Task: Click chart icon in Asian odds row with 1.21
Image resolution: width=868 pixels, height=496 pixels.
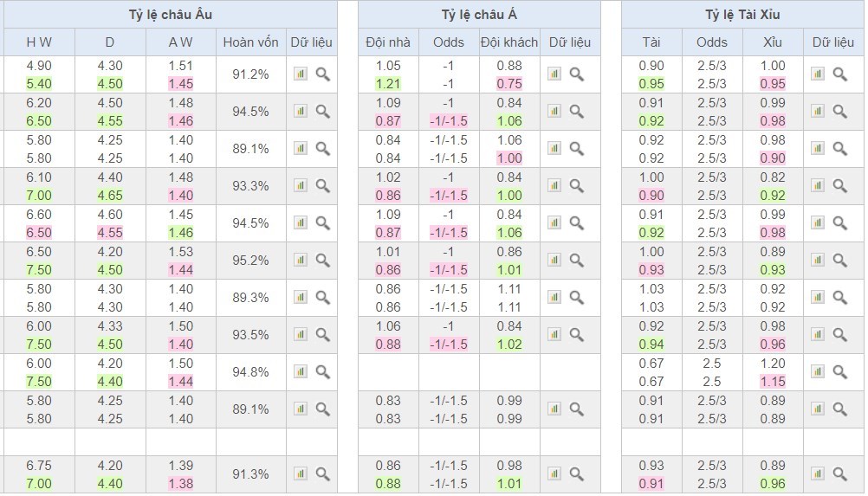Action: pos(554,74)
